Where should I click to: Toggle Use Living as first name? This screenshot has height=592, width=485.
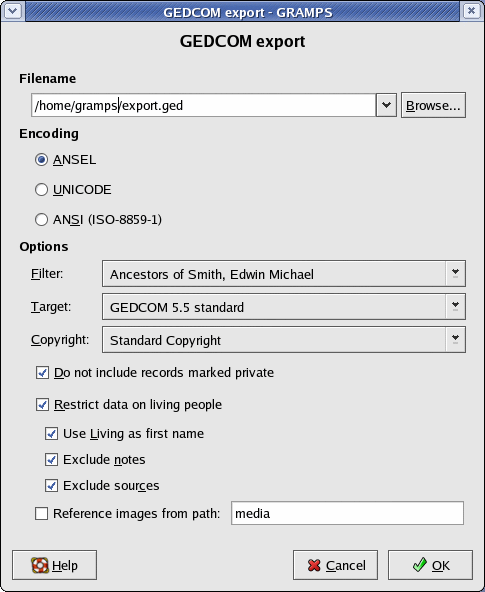coord(51,433)
